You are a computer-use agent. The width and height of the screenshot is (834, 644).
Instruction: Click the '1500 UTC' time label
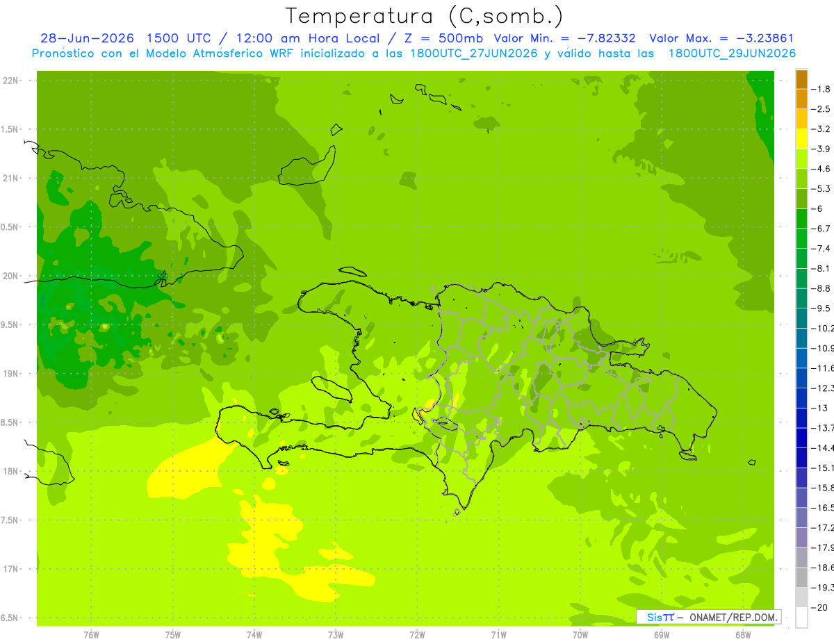[179, 38]
